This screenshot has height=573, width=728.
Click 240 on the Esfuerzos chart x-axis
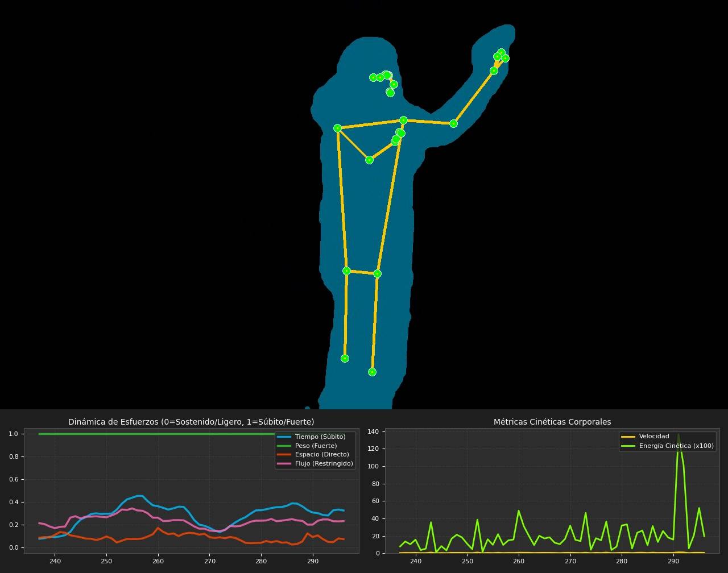pyautogui.click(x=55, y=561)
